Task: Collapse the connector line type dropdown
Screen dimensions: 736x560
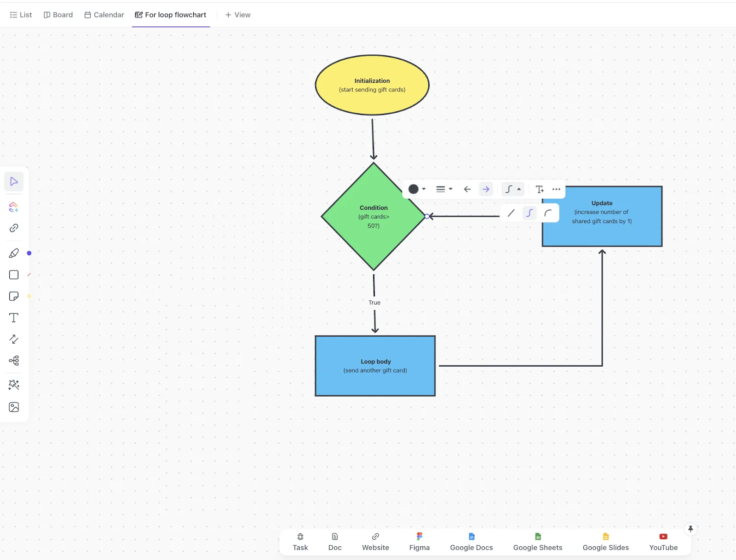Action: tap(513, 189)
